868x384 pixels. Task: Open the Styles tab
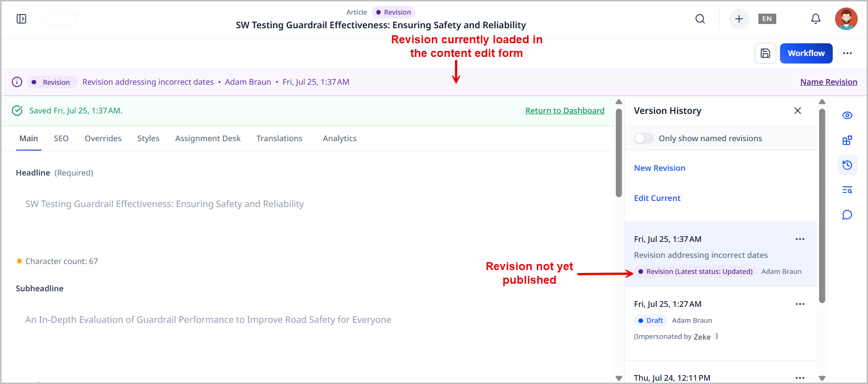point(148,138)
